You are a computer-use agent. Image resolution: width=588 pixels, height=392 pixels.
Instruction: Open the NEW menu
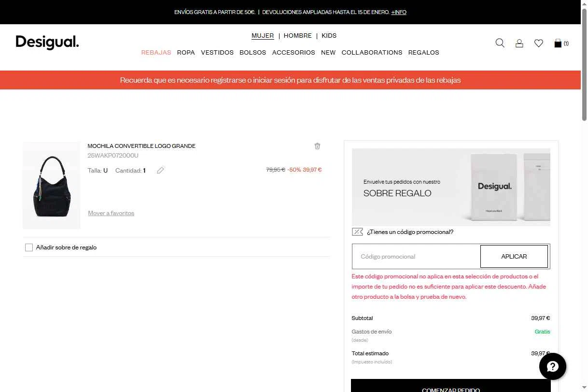pos(328,53)
